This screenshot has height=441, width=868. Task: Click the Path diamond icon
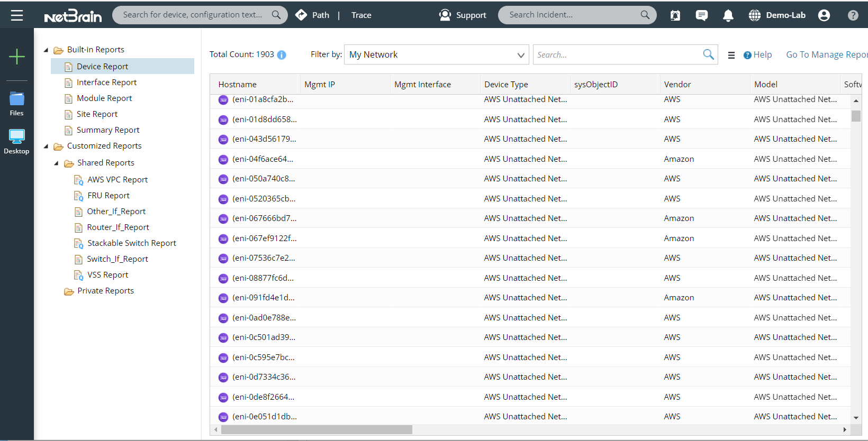point(301,15)
